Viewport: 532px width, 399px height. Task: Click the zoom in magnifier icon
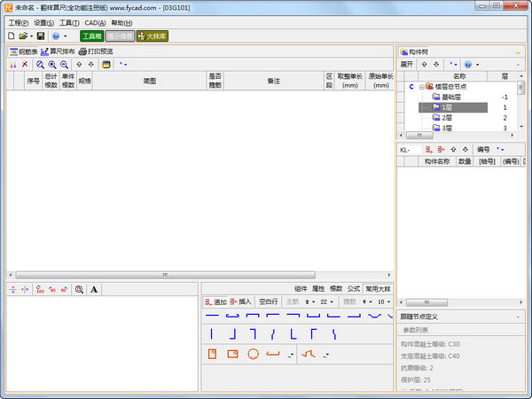coord(53,65)
